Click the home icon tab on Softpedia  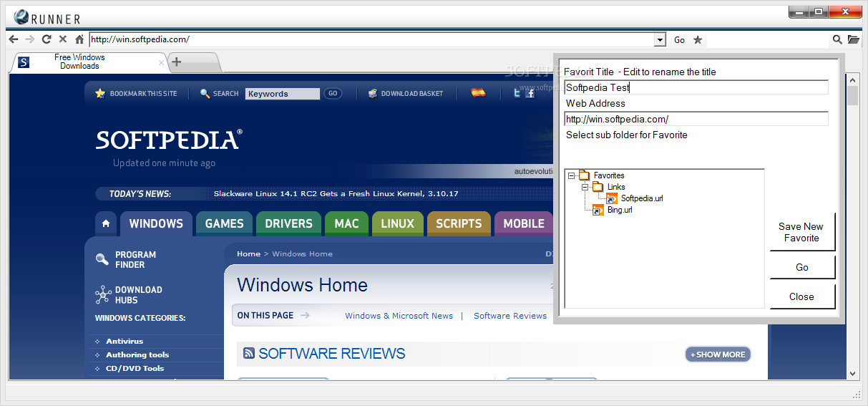click(x=106, y=223)
